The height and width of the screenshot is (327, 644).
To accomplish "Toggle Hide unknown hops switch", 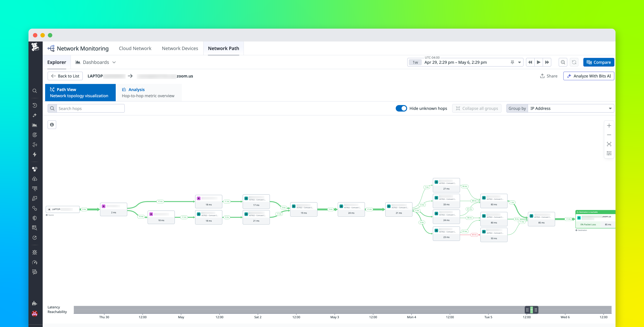I will tap(401, 108).
